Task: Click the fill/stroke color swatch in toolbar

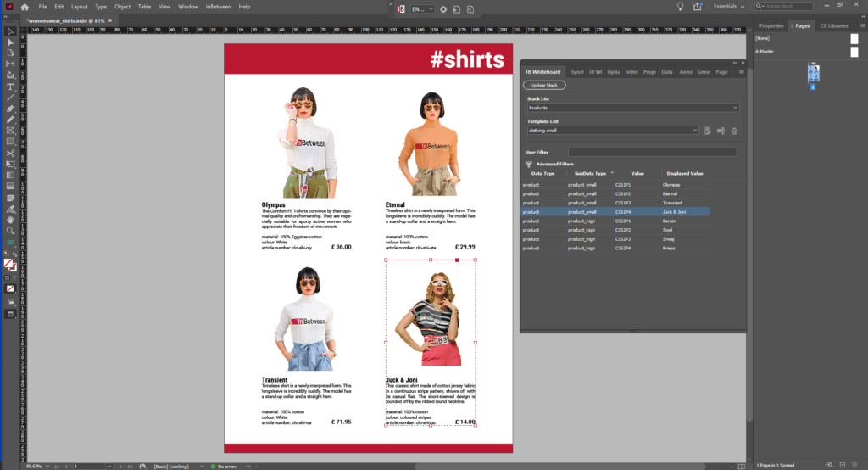Action: tap(9, 265)
